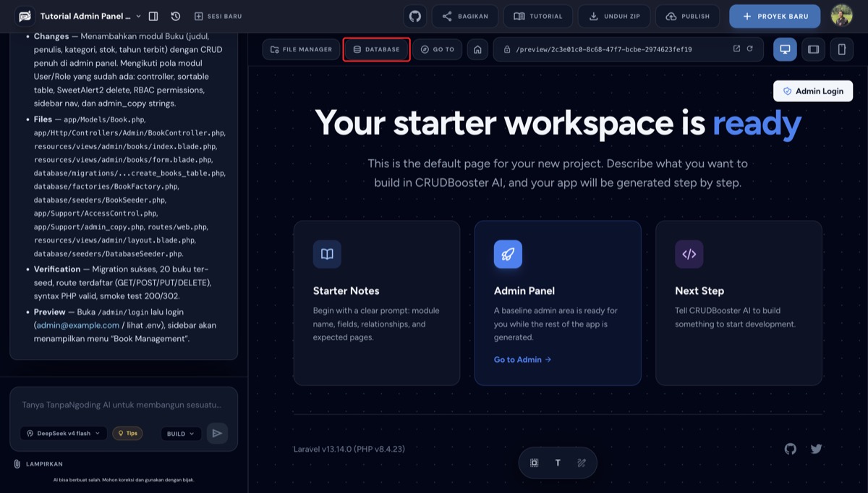Open the DeepSeek v4 flash model dropdown

coord(64,434)
